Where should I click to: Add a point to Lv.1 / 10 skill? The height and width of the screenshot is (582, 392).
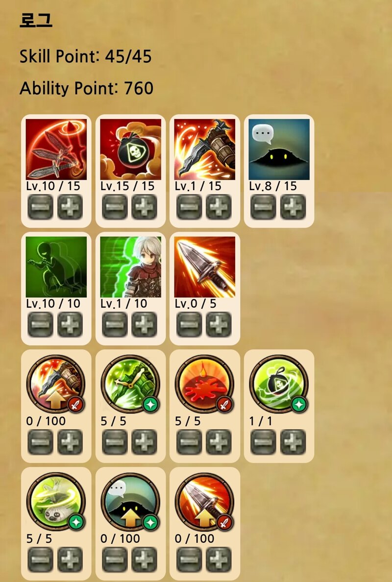145,324
